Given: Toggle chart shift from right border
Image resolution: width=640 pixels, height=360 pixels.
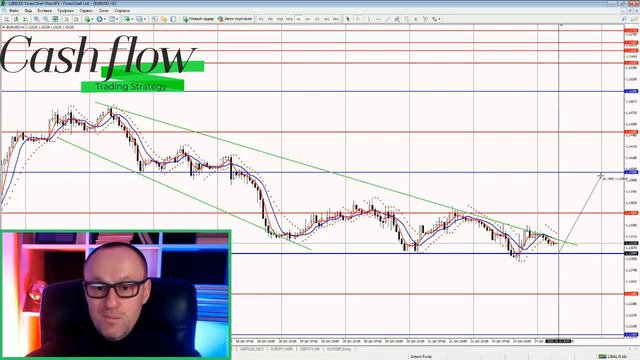Looking at the screenshot, I should pyautogui.click(x=76, y=19).
